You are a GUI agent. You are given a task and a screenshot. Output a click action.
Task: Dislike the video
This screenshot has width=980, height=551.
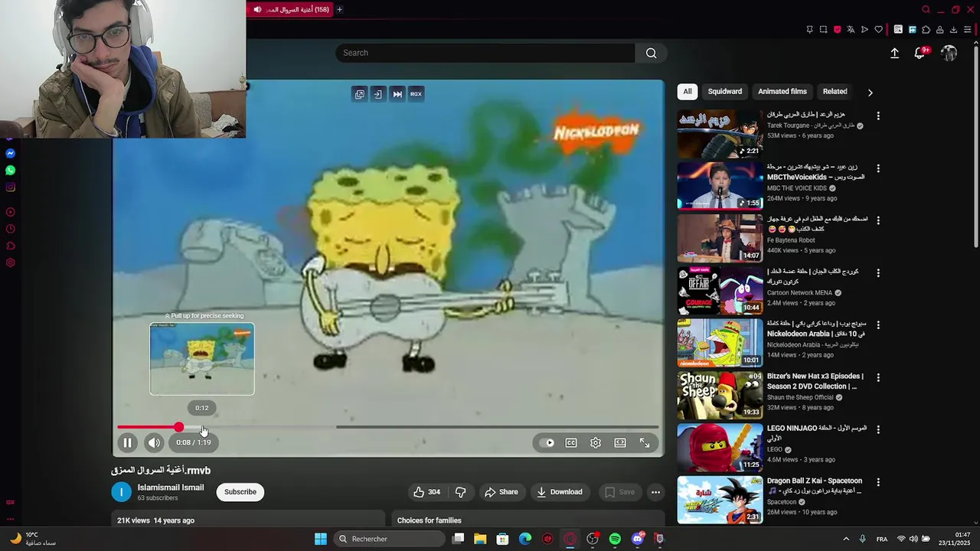pos(461,492)
